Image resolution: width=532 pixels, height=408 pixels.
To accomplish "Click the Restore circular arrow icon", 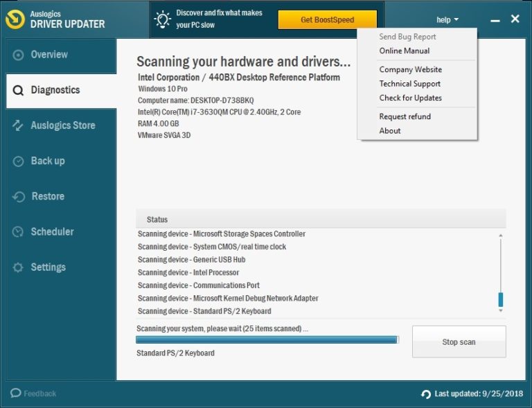I will [x=19, y=197].
